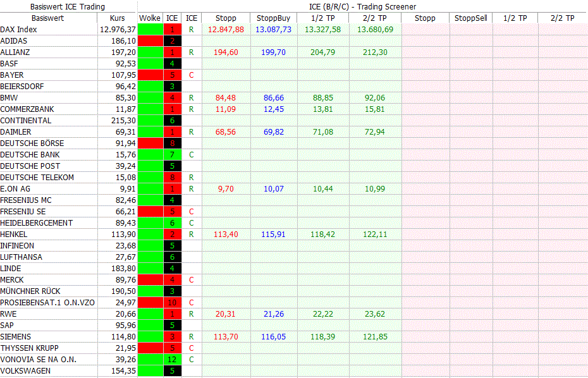588x378 pixels.
Task: Click BMW 1/2 TP value 88,85
Action: click(322, 98)
